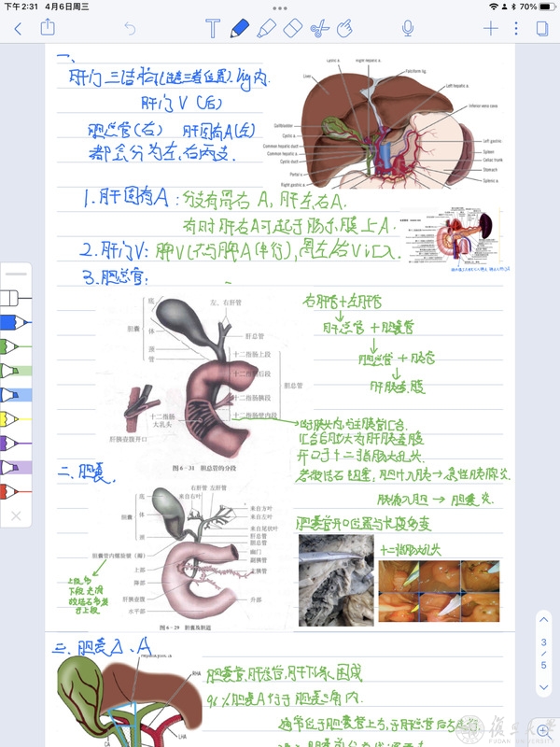This screenshot has width=560, height=747.
Task: Select the Highlighter tool
Action: (266, 28)
